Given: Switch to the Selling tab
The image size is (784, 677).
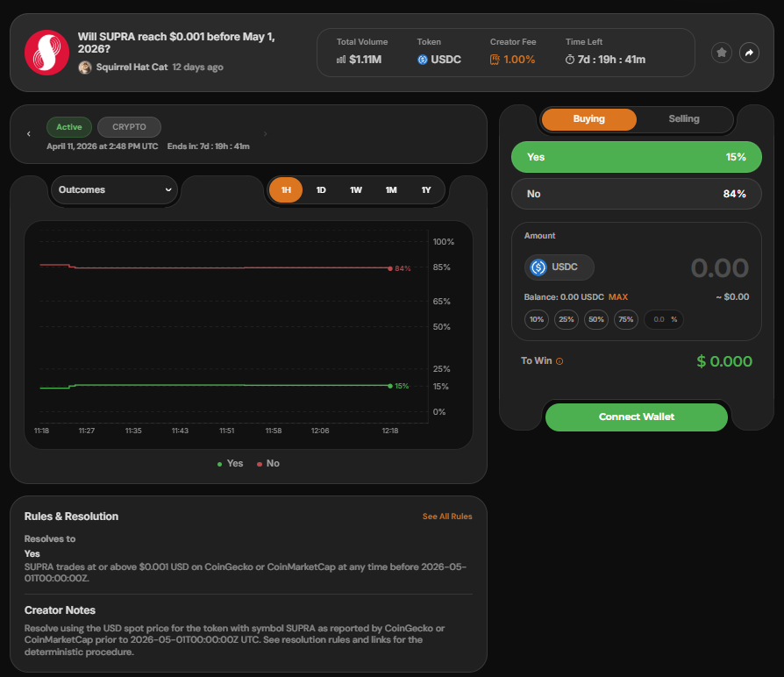Looking at the screenshot, I should click(x=684, y=119).
